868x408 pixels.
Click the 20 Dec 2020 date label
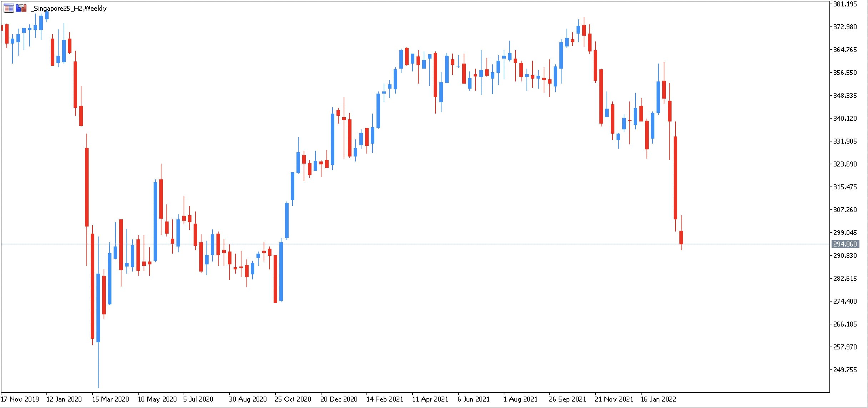point(339,399)
